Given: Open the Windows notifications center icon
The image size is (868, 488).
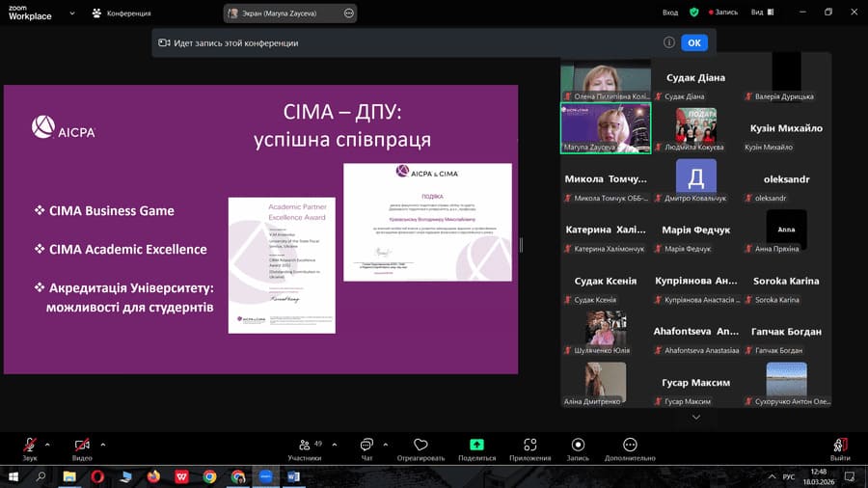Looking at the screenshot, I should (850, 476).
